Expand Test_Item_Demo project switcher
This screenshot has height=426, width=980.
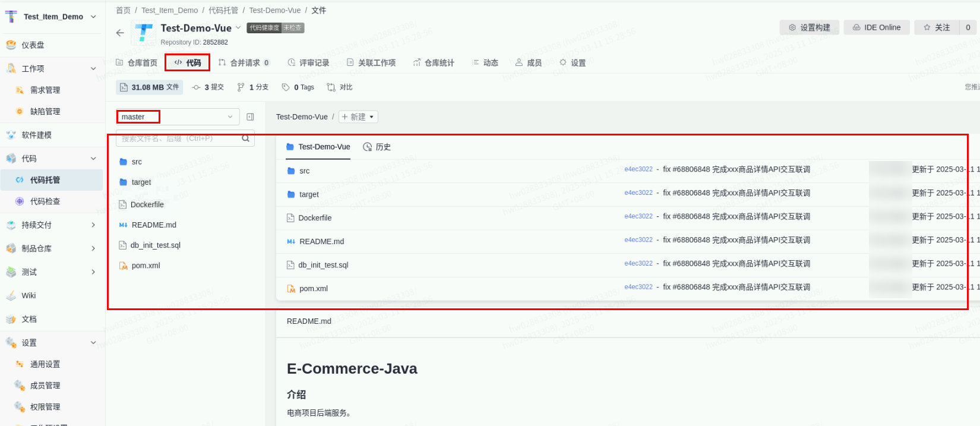pyautogui.click(x=93, y=17)
